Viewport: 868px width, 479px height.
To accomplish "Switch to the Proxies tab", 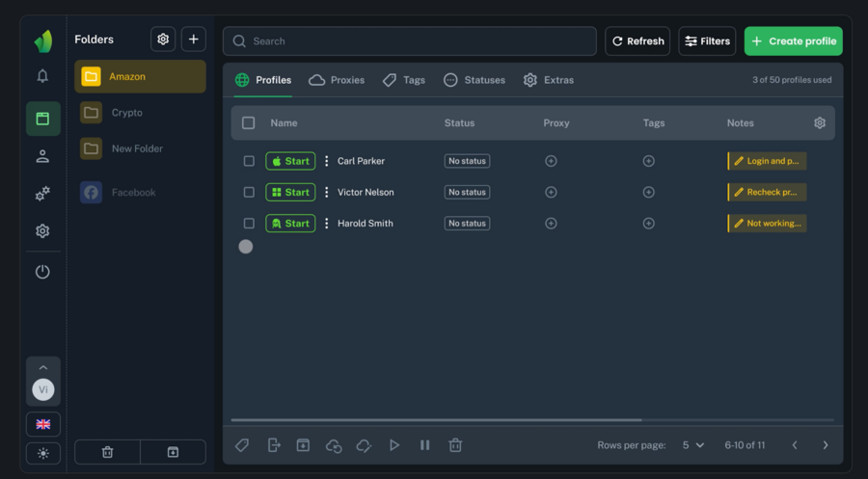I will point(337,80).
